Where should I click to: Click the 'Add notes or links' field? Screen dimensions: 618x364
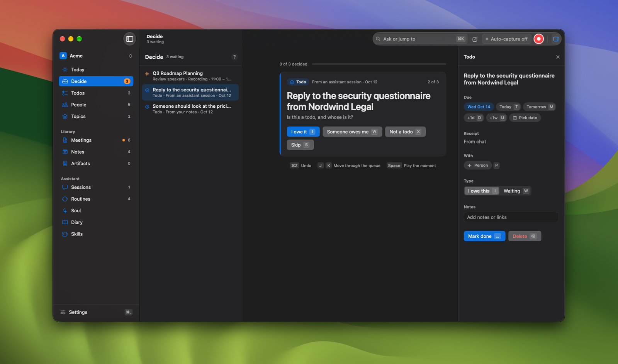[511, 217]
